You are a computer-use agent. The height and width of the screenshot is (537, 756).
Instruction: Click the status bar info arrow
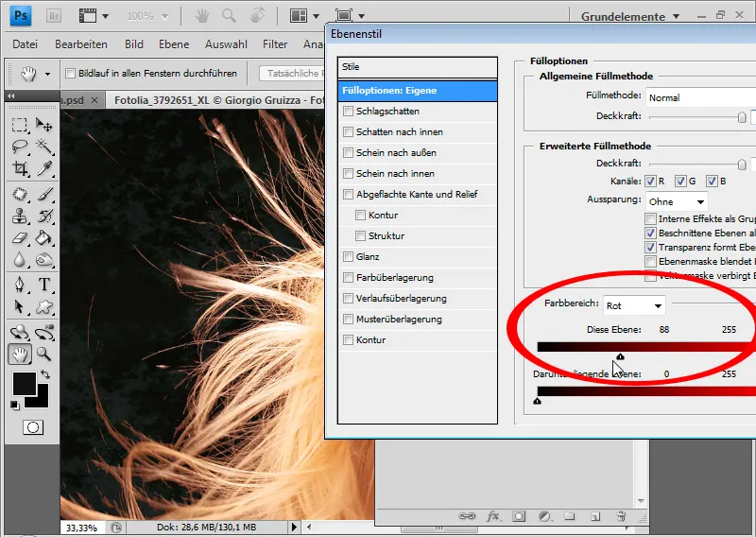pyautogui.click(x=294, y=527)
